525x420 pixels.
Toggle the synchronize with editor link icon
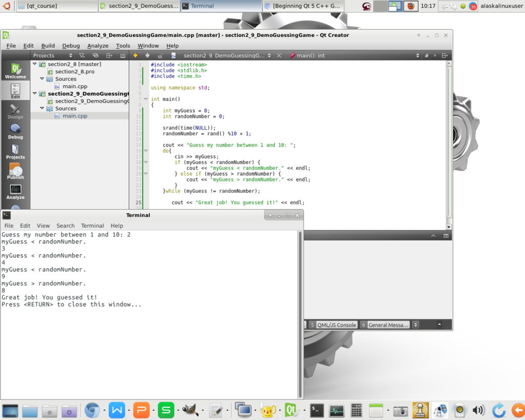95,55
